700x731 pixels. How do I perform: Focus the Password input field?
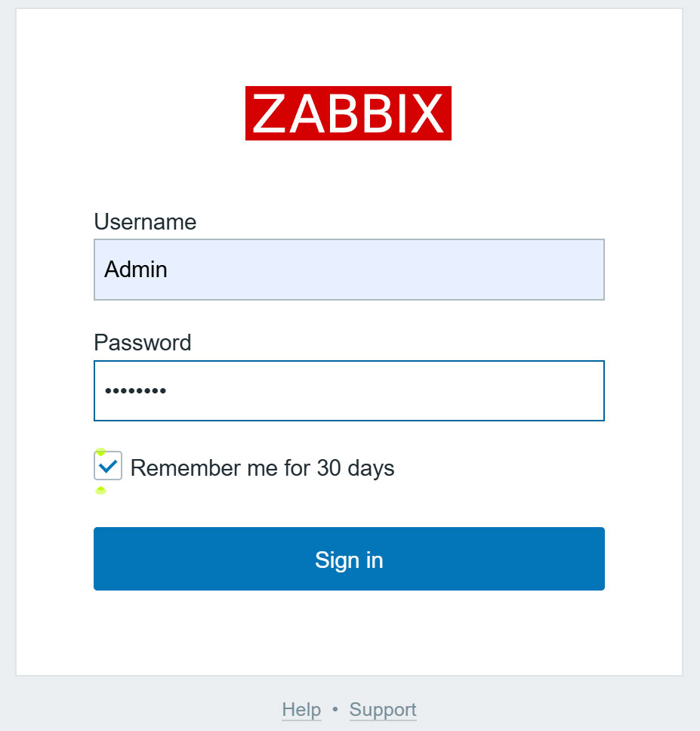349,390
